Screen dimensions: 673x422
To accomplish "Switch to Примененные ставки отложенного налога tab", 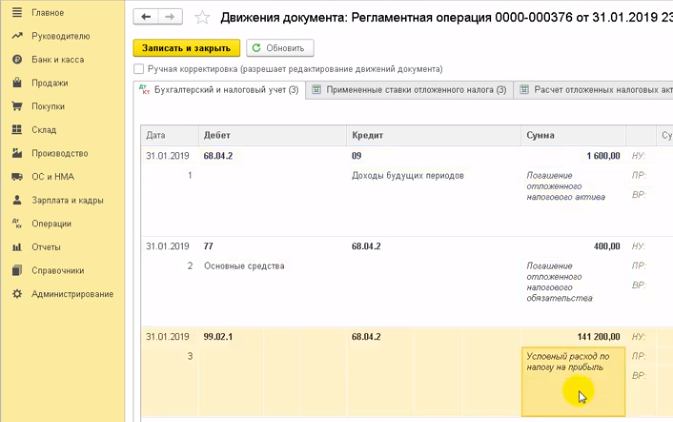I will [408, 91].
